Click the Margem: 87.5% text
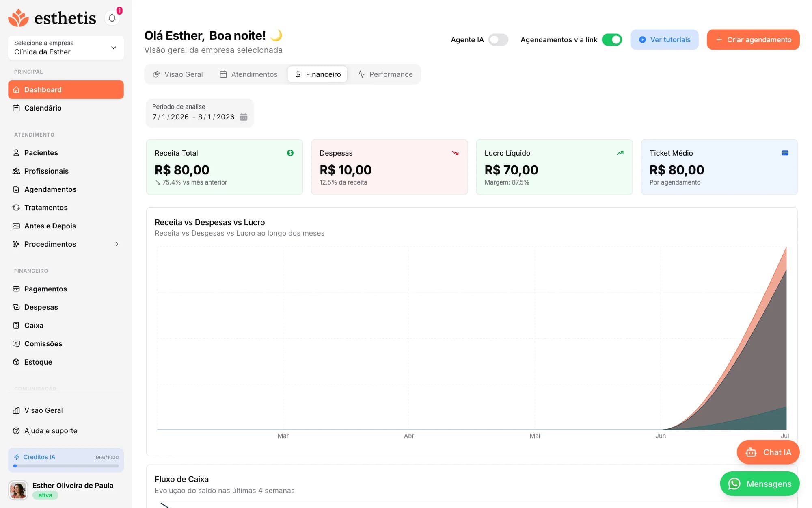This screenshot has height=508, width=812. (507, 182)
